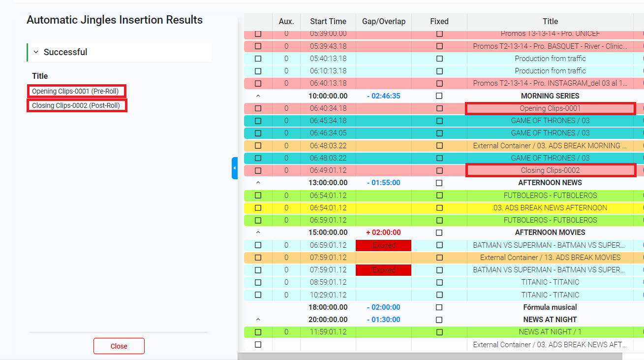Click the Aux. column header
Screen dimensions: 644x360
286,22
